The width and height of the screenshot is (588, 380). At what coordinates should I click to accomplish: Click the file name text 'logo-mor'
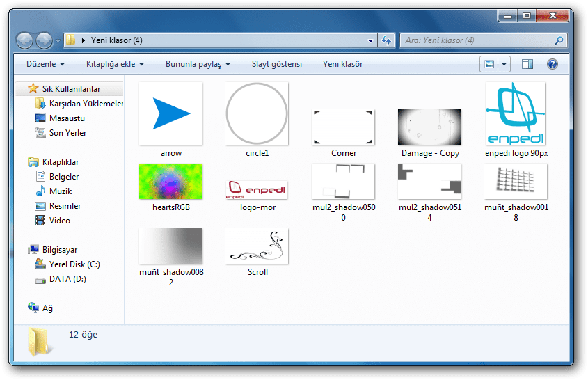pos(257,207)
